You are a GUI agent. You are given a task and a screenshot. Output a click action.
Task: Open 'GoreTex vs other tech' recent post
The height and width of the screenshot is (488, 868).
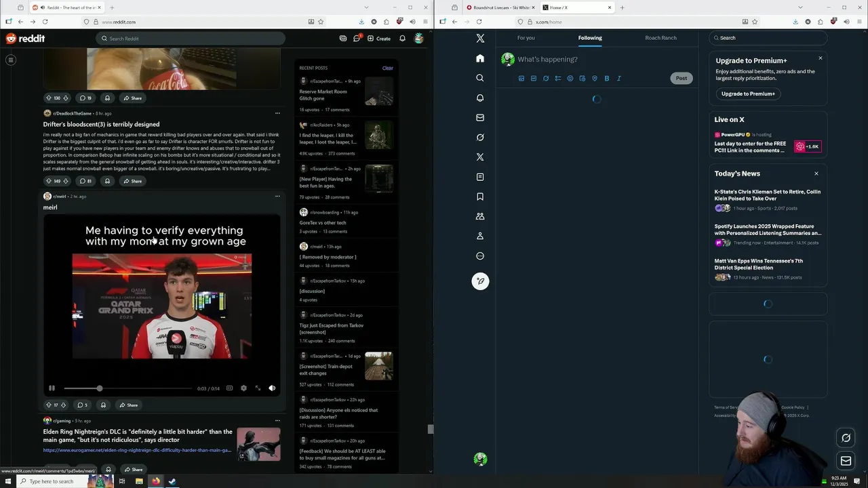[323, 222]
